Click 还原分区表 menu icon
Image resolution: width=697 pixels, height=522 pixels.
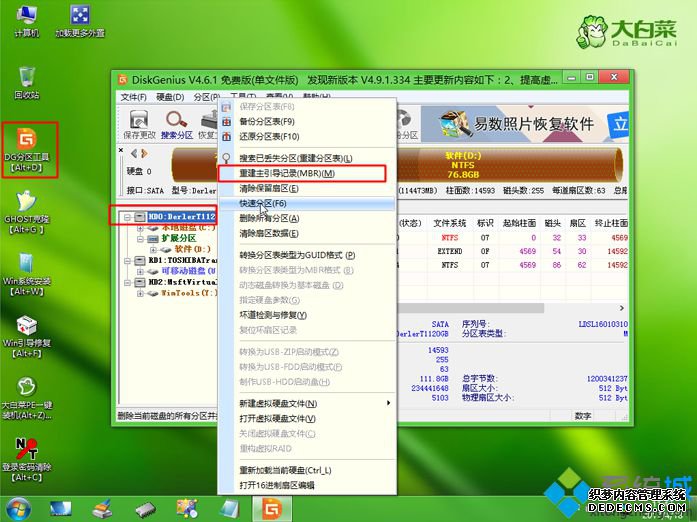pos(227,137)
